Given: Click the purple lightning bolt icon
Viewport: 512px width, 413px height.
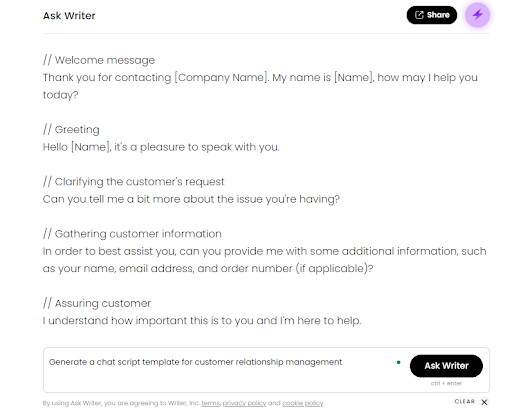Looking at the screenshot, I should click(x=477, y=15).
